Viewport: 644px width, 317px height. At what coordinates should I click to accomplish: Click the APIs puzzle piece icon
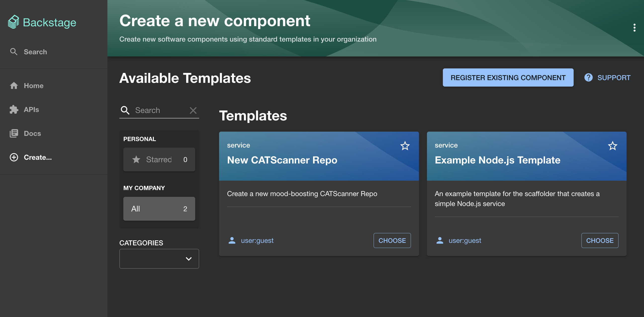click(x=14, y=109)
